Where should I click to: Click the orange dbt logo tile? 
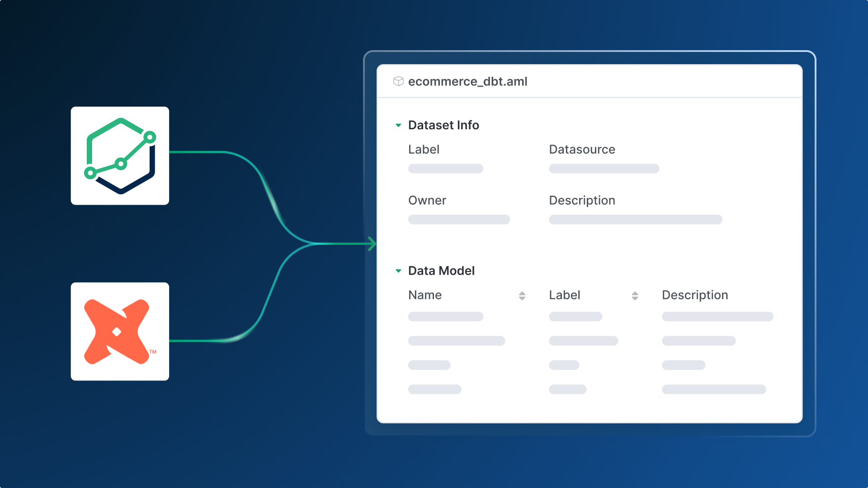point(120,331)
